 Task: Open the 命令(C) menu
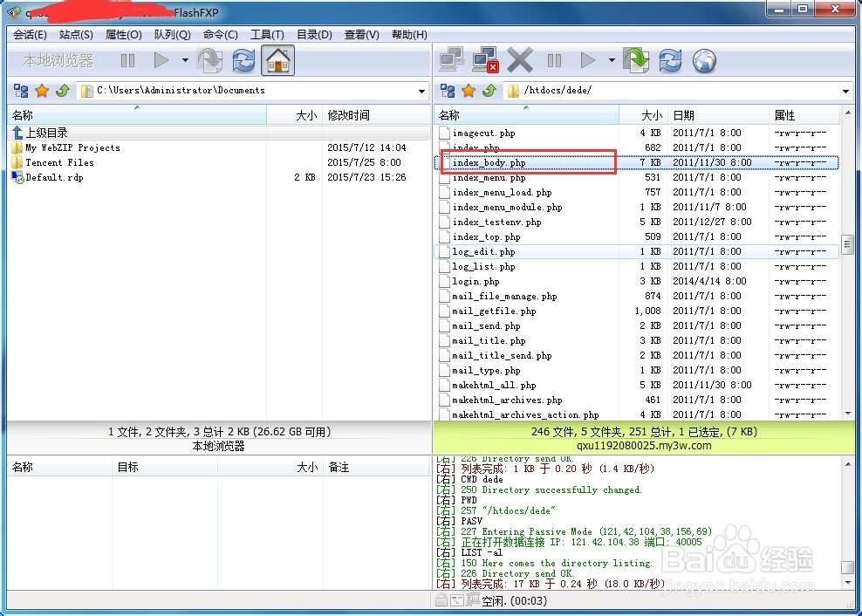click(221, 35)
